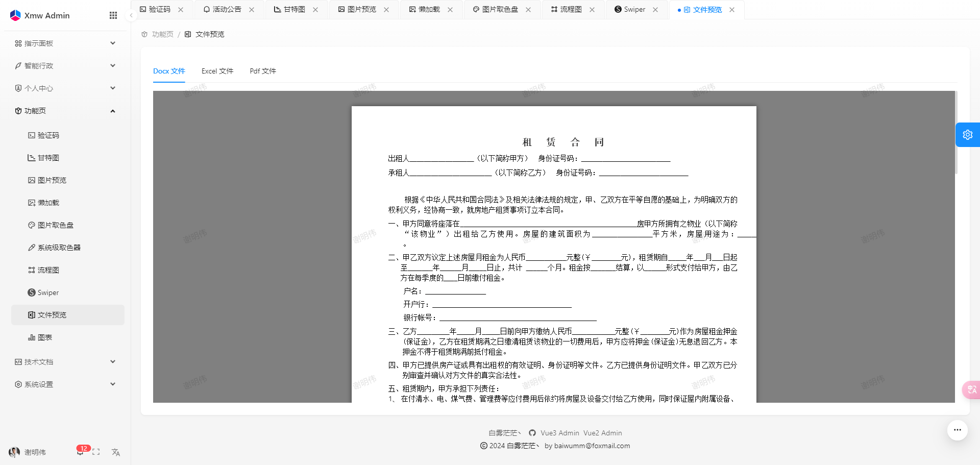
Task: Open 图表 in the sidebar
Action: pyautogui.click(x=68, y=337)
